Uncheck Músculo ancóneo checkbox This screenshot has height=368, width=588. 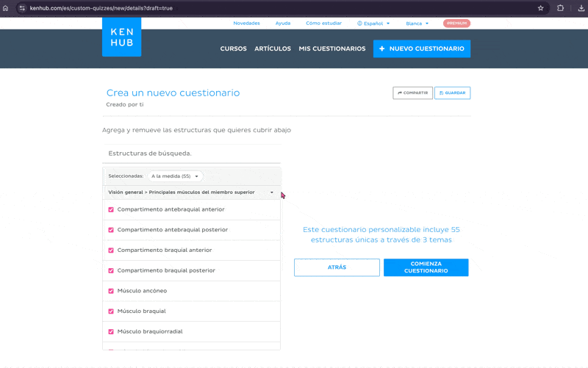(x=111, y=291)
